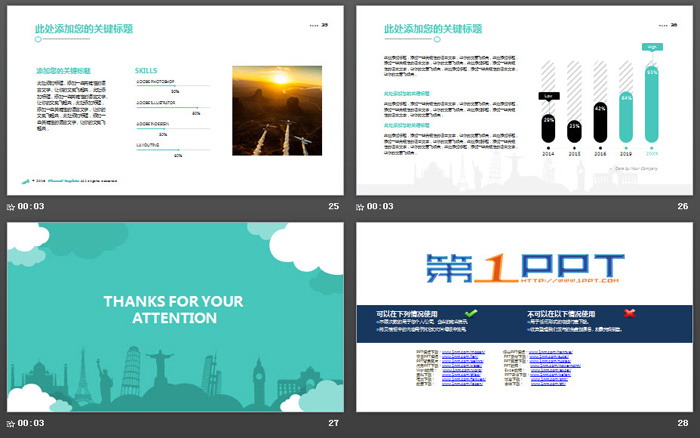Image resolution: width=700 pixels, height=438 pixels.
Task: Click the transition star icon under slide 25
Action: pos(11,207)
